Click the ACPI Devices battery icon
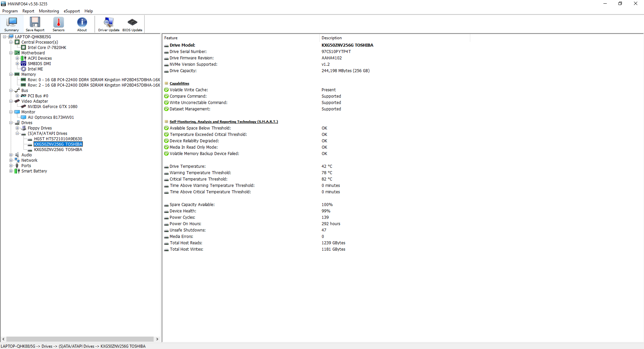Image resolution: width=644 pixels, height=349 pixels. [23, 58]
